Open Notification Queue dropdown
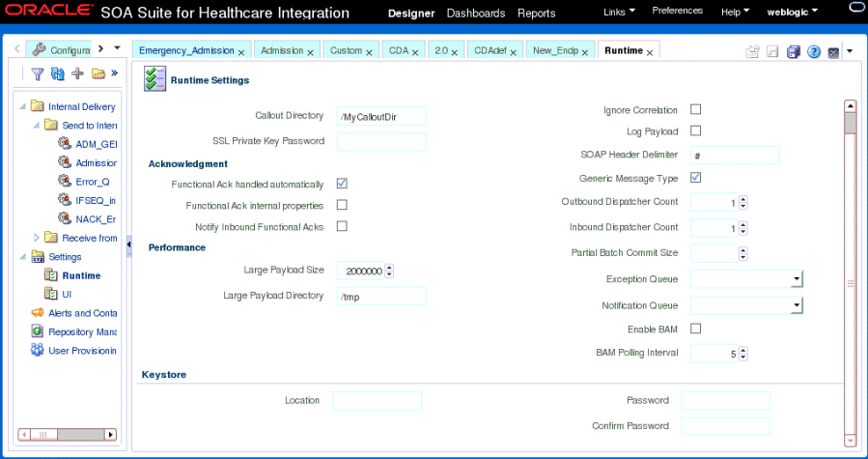 click(x=797, y=305)
